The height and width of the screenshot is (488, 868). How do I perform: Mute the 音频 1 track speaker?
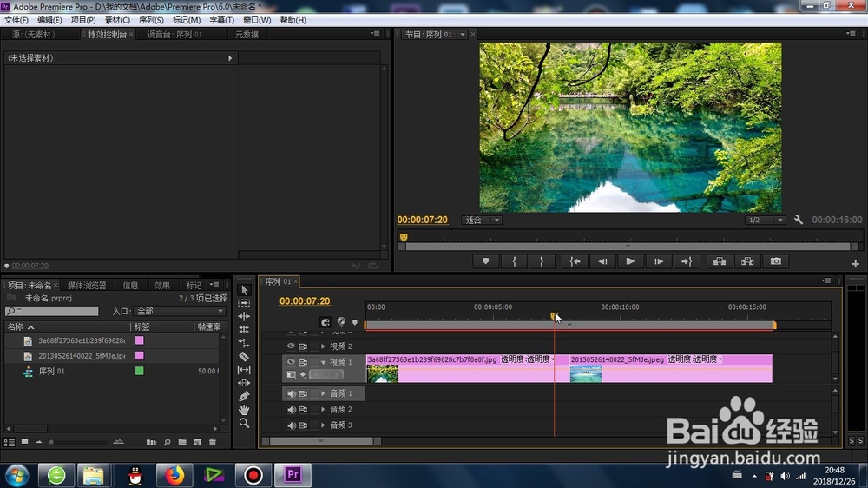pyautogui.click(x=291, y=394)
